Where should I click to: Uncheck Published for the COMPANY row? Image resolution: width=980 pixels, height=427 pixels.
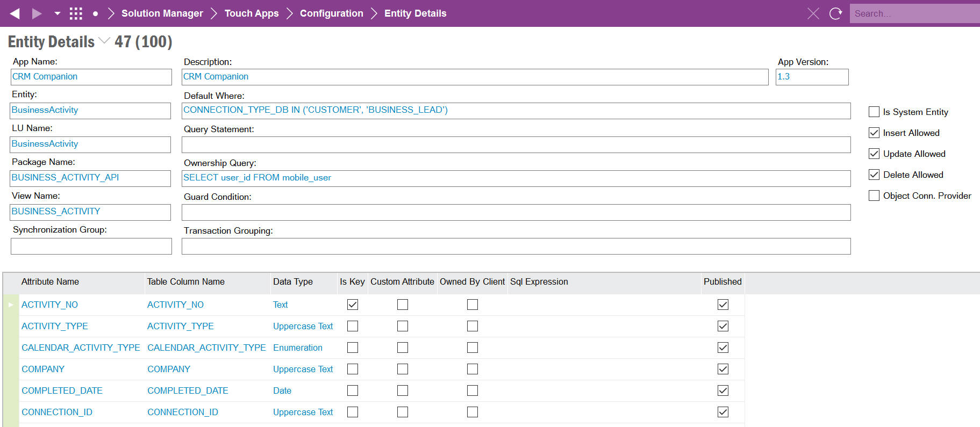[x=723, y=369]
